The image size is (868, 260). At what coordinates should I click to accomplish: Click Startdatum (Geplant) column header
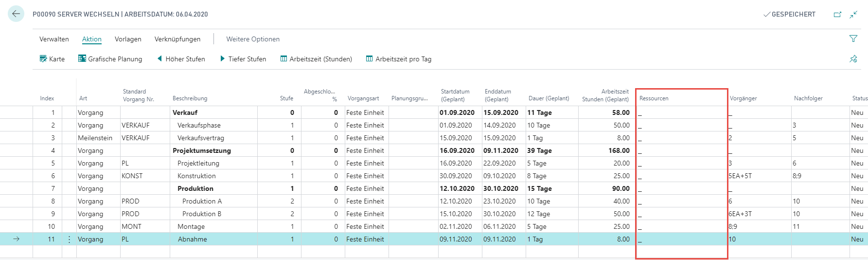click(x=455, y=95)
